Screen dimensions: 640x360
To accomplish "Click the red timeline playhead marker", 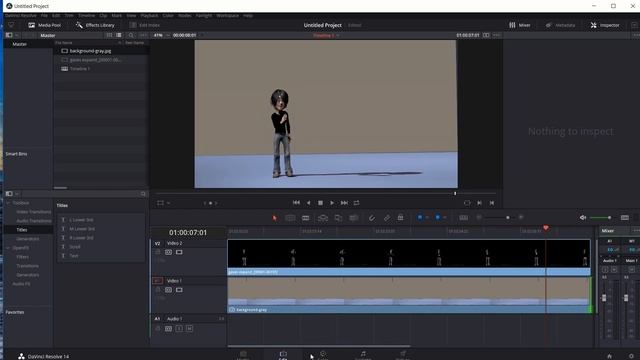I will [x=546, y=227].
